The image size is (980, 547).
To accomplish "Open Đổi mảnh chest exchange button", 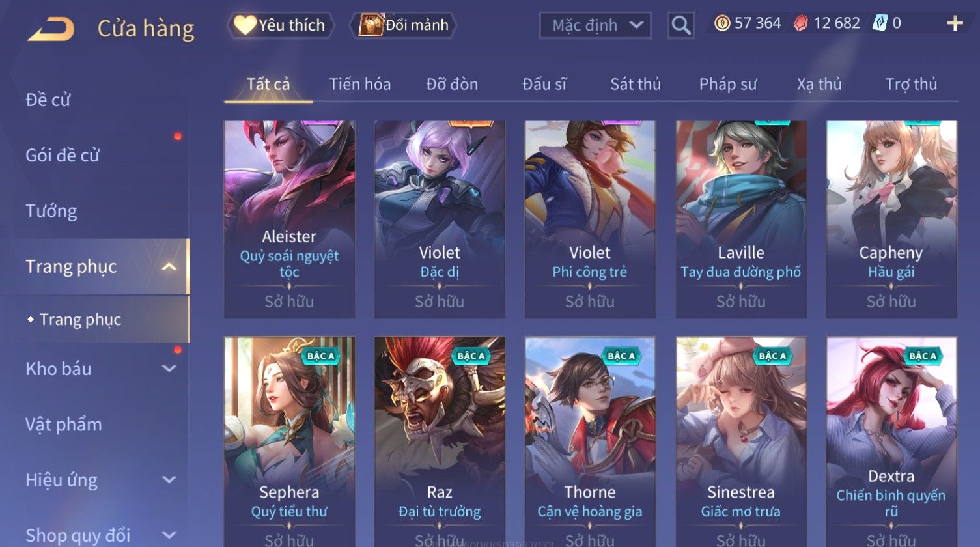I will click(403, 25).
